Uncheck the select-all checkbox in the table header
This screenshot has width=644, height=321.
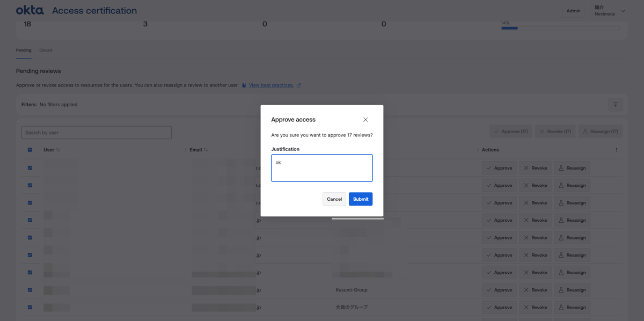[30, 150]
